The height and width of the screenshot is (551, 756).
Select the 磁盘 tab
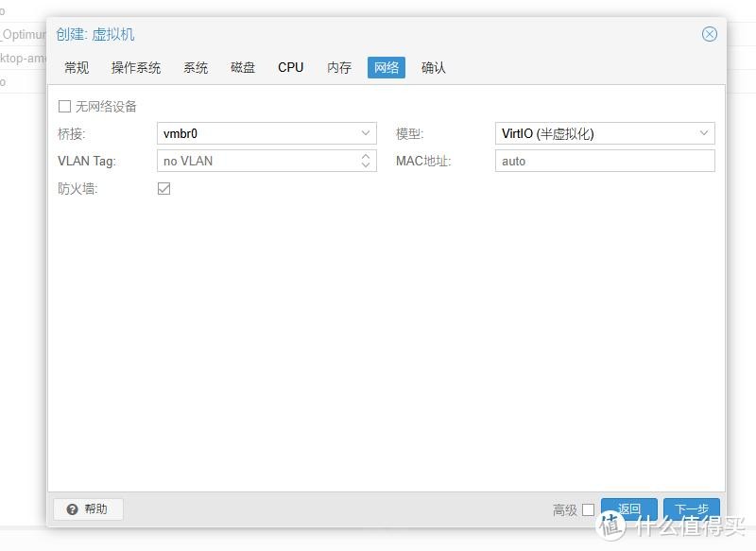tap(243, 68)
